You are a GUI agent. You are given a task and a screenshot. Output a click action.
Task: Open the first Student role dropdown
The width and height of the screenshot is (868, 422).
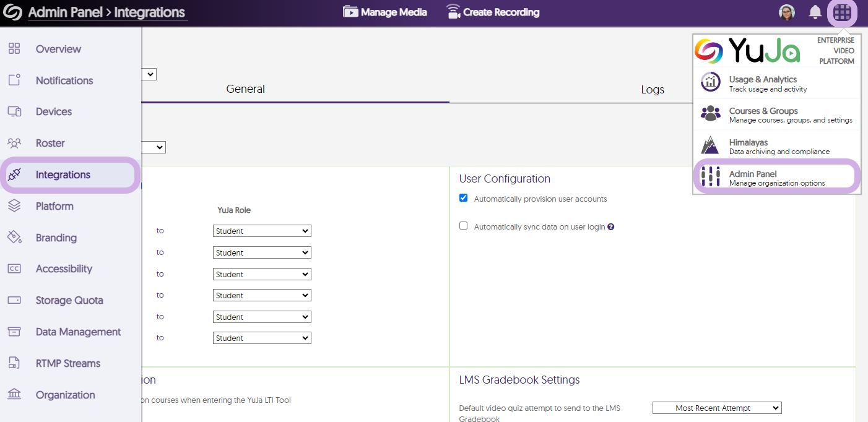pos(262,231)
